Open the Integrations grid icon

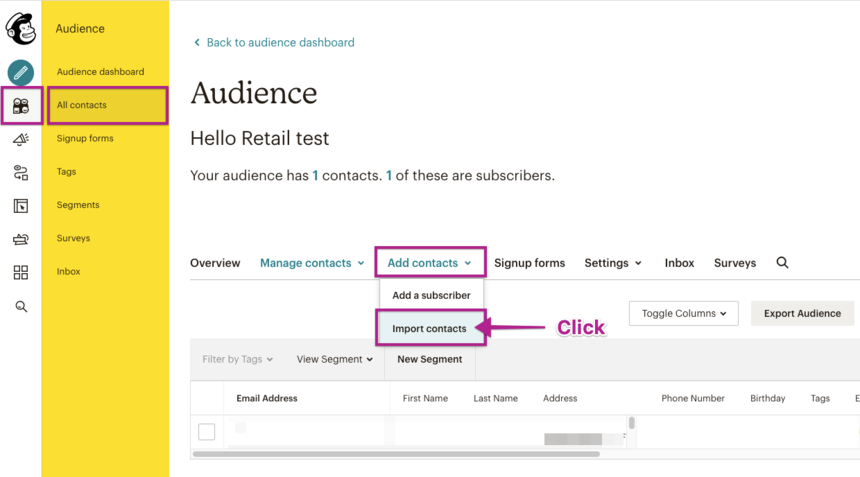(x=21, y=272)
